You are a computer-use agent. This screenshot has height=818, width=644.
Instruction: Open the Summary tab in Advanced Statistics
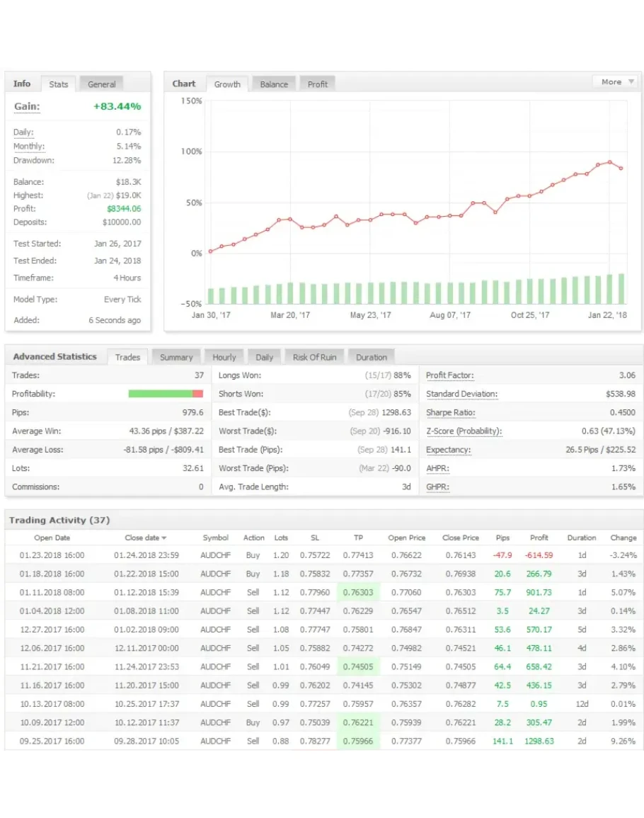point(176,358)
